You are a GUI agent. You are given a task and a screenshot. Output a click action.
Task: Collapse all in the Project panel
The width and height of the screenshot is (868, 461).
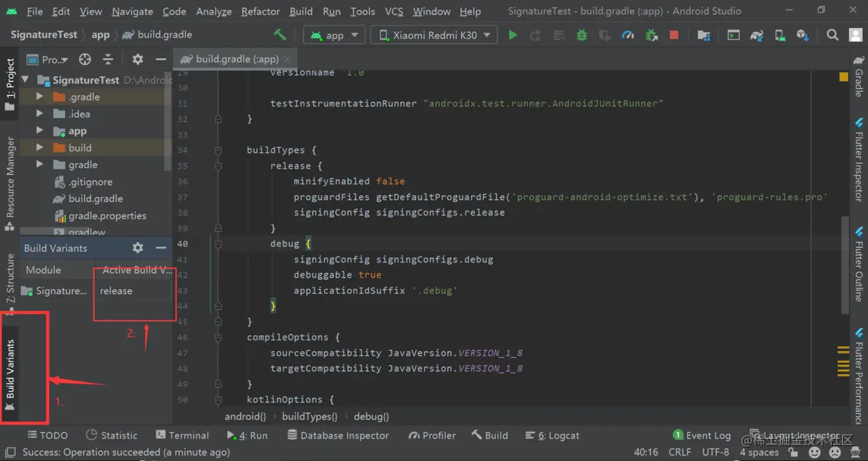[108, 59]
